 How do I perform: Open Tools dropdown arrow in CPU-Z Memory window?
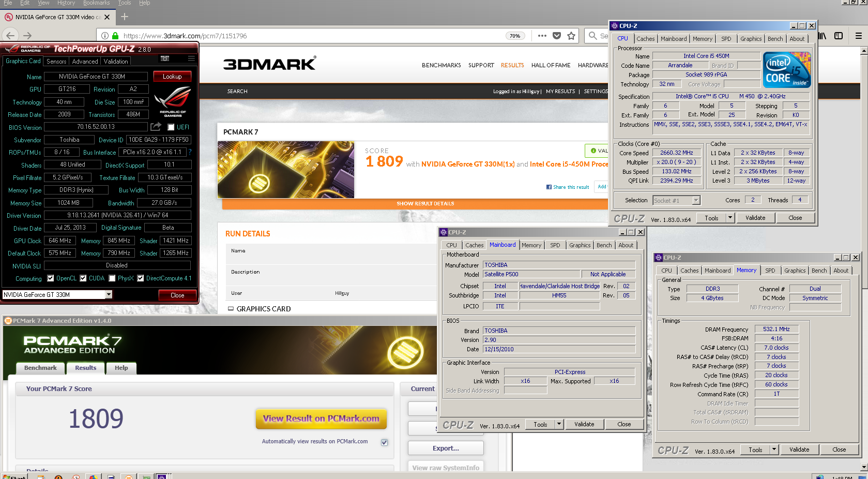click(x=774, y=450)
